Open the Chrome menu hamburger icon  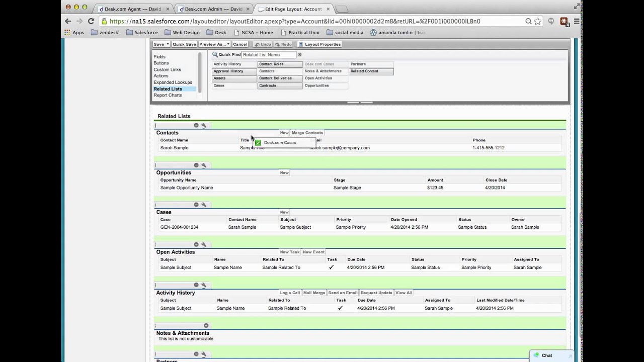pyautogui.click(x=577, y=21)
